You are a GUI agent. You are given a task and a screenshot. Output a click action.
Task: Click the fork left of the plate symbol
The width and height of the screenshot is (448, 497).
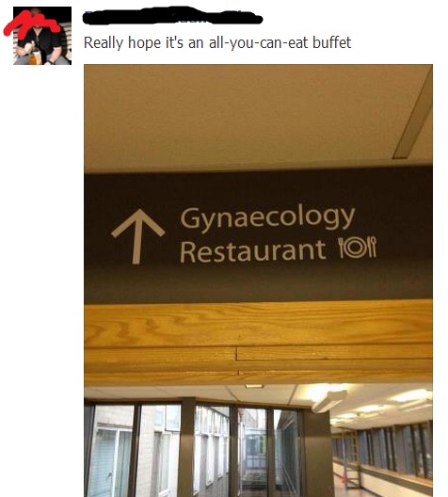[x=342, y=248]
